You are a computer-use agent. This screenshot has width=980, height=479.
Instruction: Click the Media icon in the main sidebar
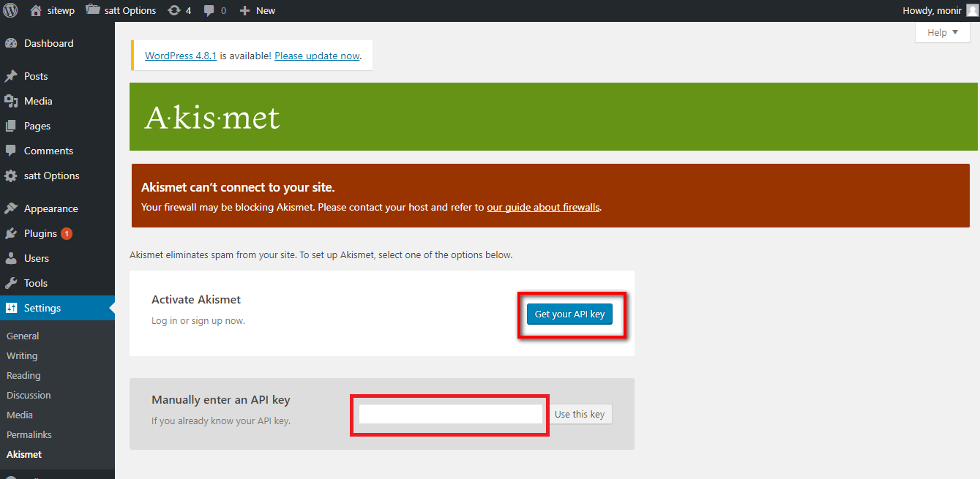[x=11, y=101]
